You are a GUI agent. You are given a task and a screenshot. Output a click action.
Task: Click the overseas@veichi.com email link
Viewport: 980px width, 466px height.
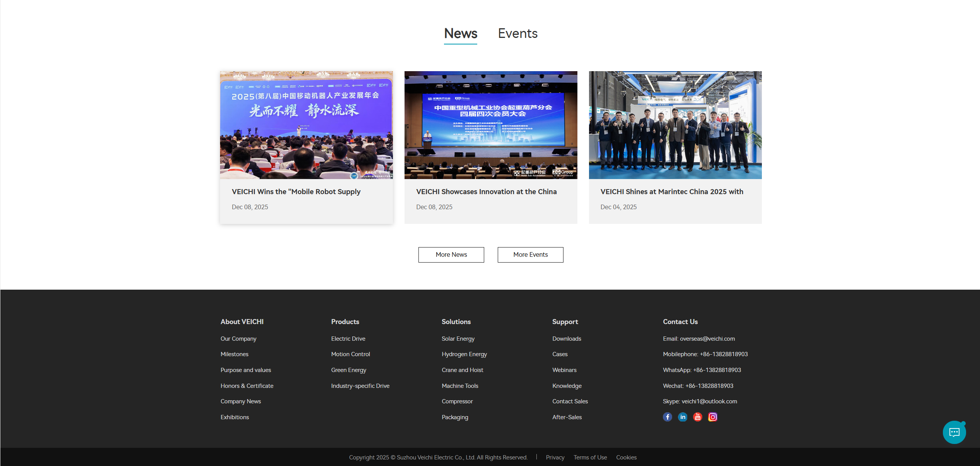click(707, 339)
